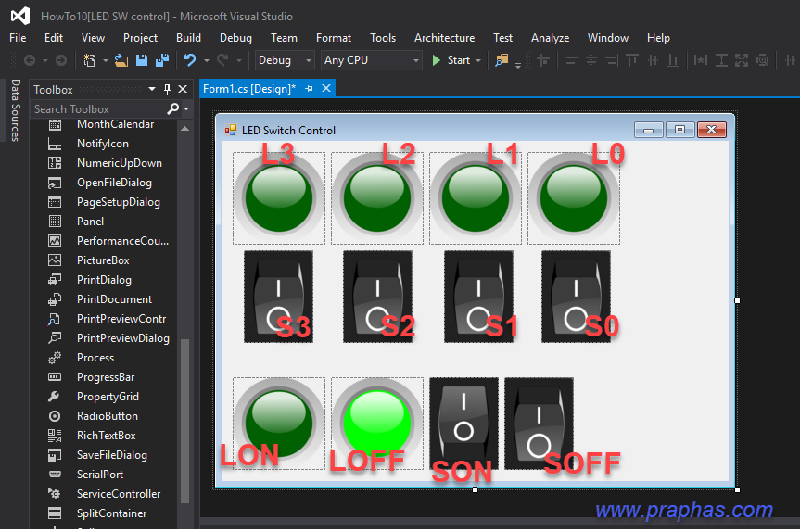Select switch S0 on the form
Viewport: 800px width, 532px height.
pos(576,297)
